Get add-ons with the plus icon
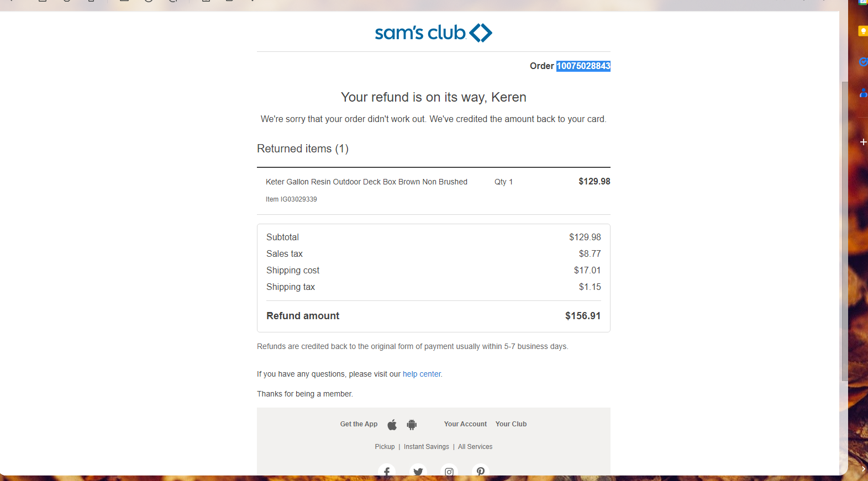Viewport: 868px width, 481px height. 863,142
